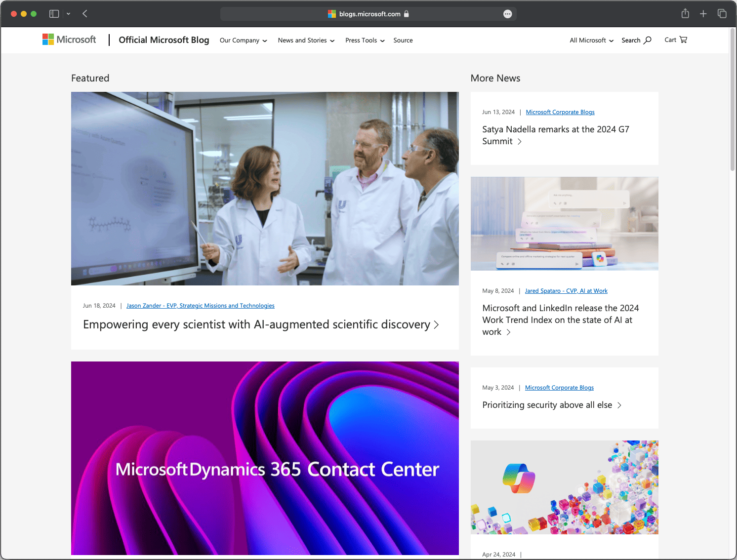Open the News and Stories dropdown
This screenshot has width=737, height=560.
click(x=306, y=40)
